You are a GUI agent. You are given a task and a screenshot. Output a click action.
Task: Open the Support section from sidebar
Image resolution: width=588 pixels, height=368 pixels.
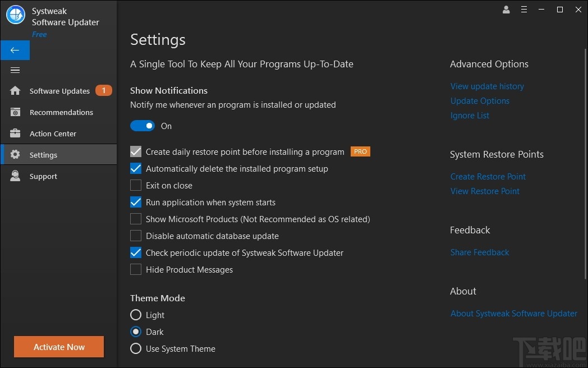43,176
